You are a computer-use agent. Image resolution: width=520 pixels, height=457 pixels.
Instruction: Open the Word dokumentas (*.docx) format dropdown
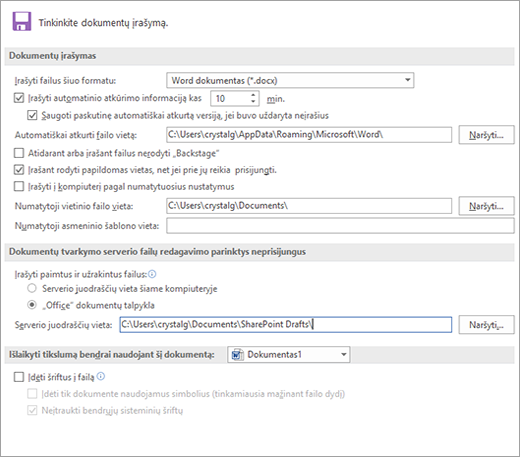tap(290, 80)
